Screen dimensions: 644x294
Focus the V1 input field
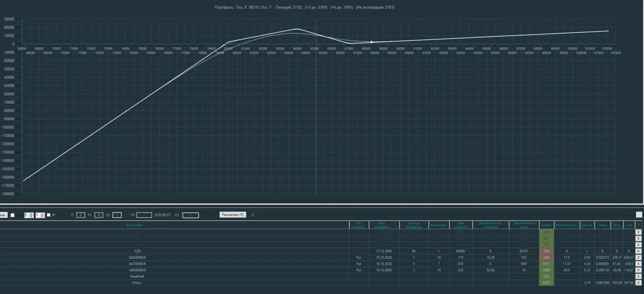click(x=99, y=215)
